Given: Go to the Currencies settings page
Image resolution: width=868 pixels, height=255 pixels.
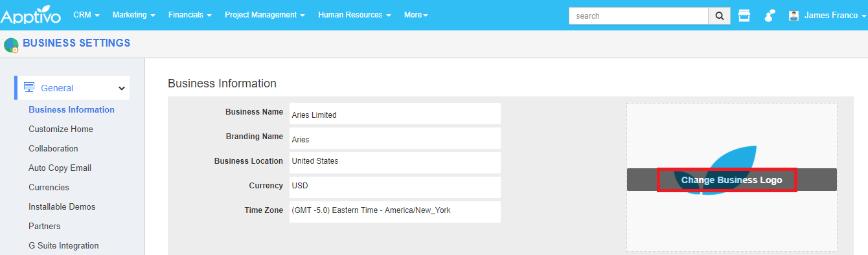Looking at the screenshot, I should [49, 187].
